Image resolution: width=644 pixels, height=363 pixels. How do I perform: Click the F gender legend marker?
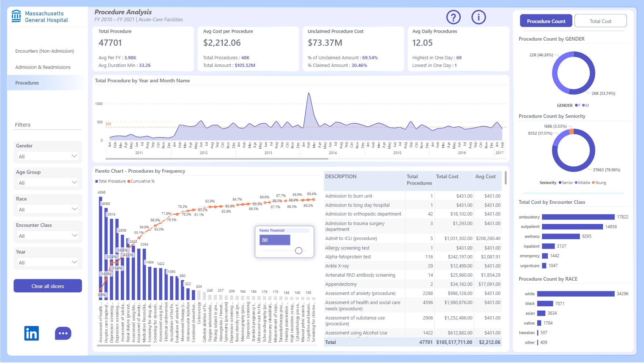[x=576, y=105]
